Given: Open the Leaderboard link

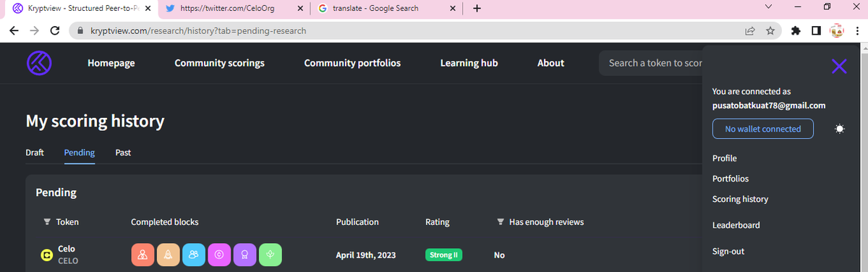Looking at the screenshot, I should coord(736,225).
